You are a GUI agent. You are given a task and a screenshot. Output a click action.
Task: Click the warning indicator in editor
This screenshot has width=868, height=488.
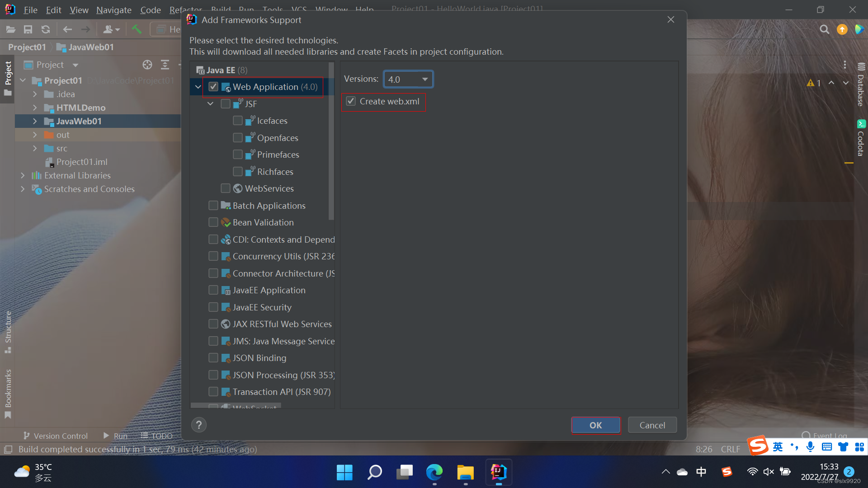[814, 83]
